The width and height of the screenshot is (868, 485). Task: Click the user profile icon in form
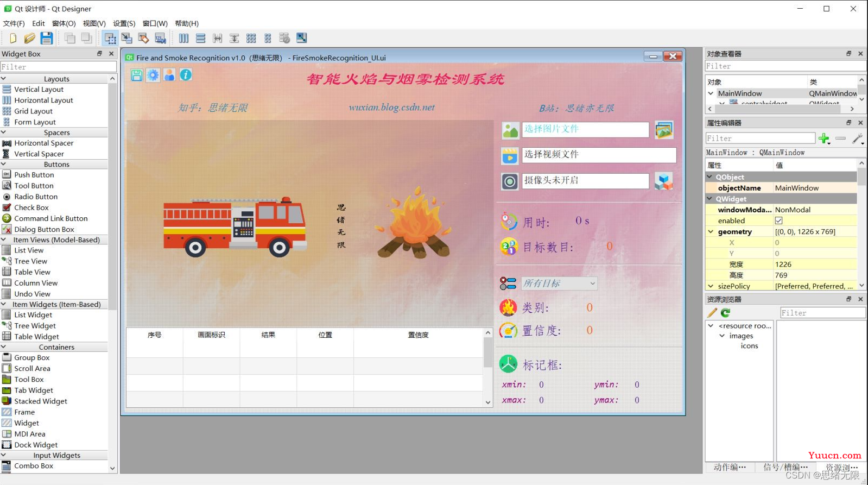(x=169, y=75)
